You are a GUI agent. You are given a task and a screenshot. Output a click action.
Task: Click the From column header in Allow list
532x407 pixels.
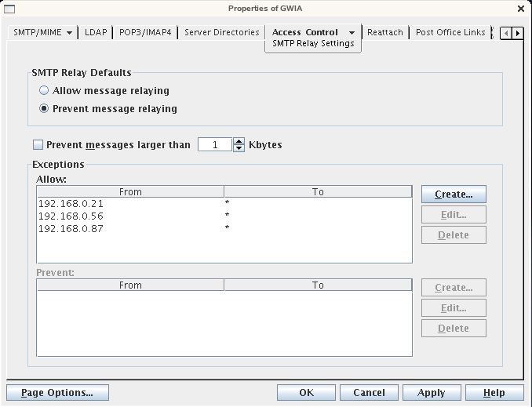point(130,192)
